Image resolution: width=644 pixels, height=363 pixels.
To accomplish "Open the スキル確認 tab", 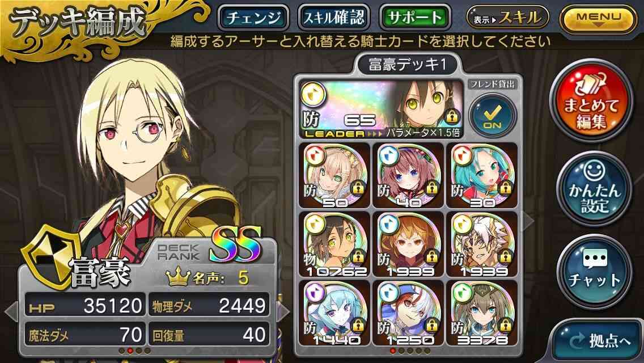I will 334,18.
